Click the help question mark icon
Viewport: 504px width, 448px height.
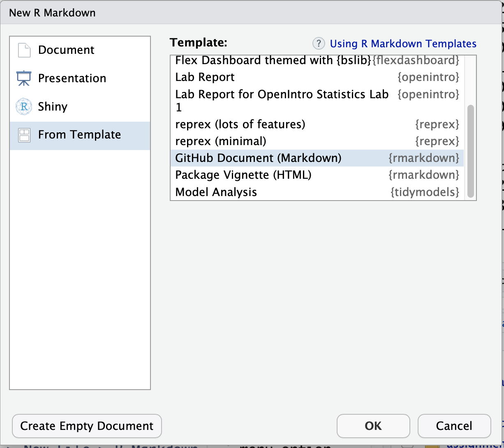(318, 43)
